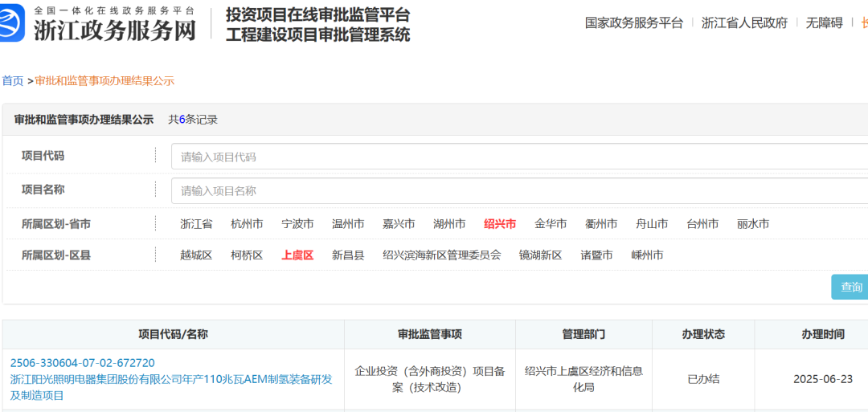The width and height of the screenshot is (868, 412).
Task: Select 诸暨市 district filter
Action: point(596,255)
